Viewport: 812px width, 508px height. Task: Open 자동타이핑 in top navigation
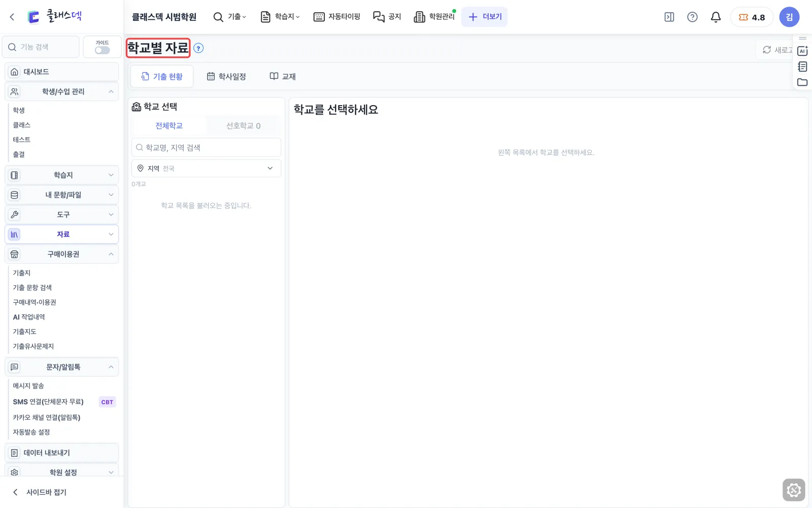tap(337, 17)
